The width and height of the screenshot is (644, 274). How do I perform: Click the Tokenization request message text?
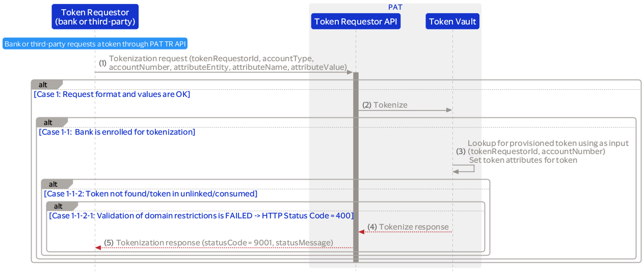227,63
